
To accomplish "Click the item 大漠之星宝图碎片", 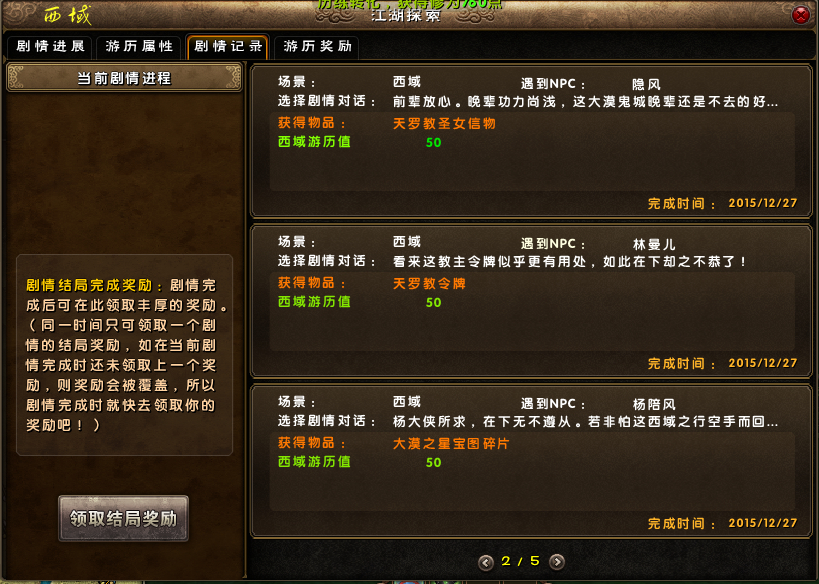I will pyautogui.click(x=451, y=443).
